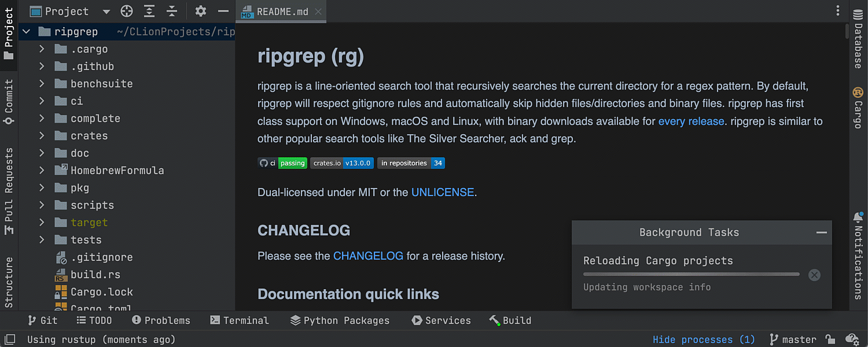Open the editor tabs three-dot menu
Image resolution: width=868 pixels, height=347 pixels.
click(x=838, y=11)
